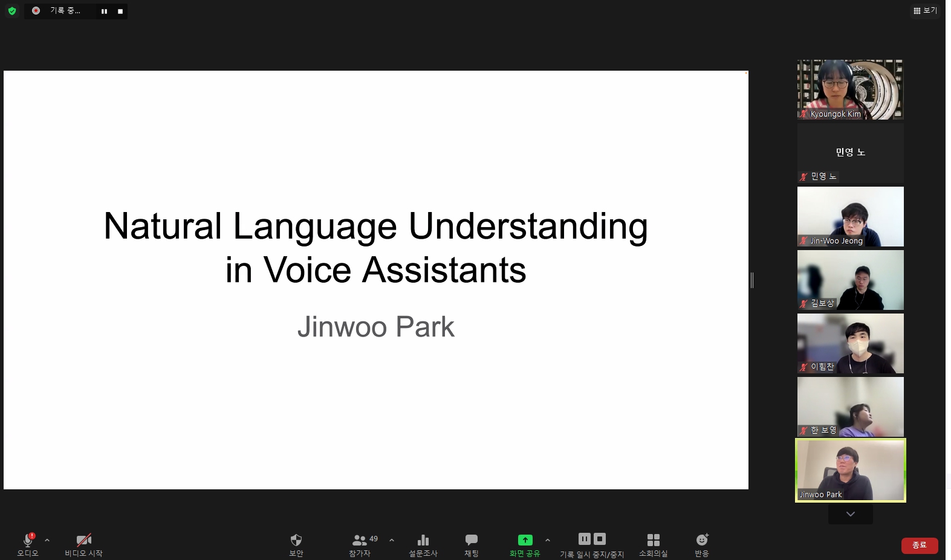The width and height of the screenshot is (951, 560).
Task: Open the 보기 view layout menu
Action: pyautogui.click(x=925, y=10)
